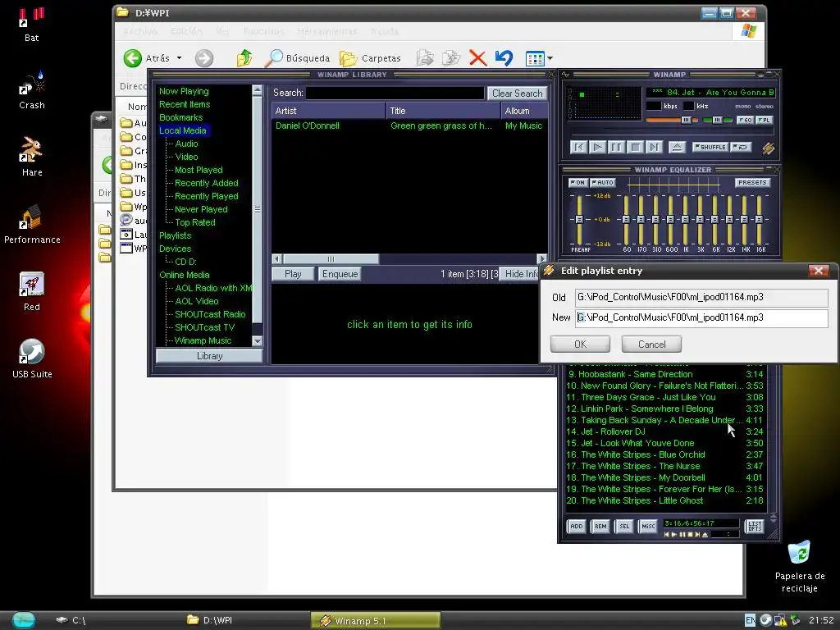Select Most Played under Local Media
The height and width of the screenshot is (630, 840).
coord(199,170)
